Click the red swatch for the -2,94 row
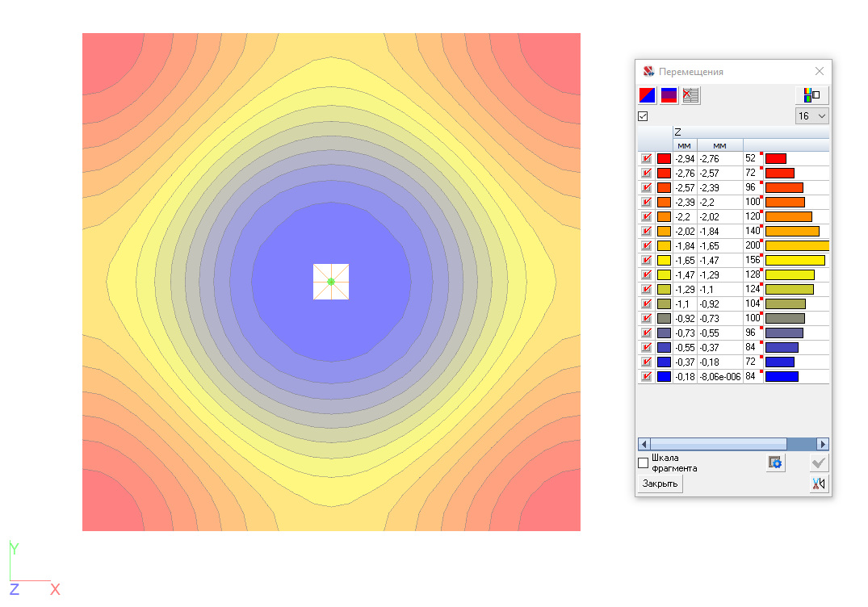Screen dimensions: 868x607 pyautogui.click(x=664, y=159)
